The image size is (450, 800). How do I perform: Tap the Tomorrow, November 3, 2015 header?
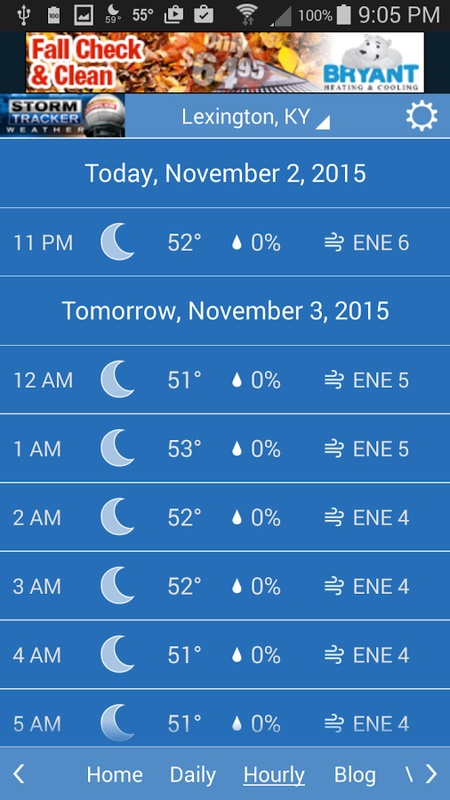pos(225,311)
